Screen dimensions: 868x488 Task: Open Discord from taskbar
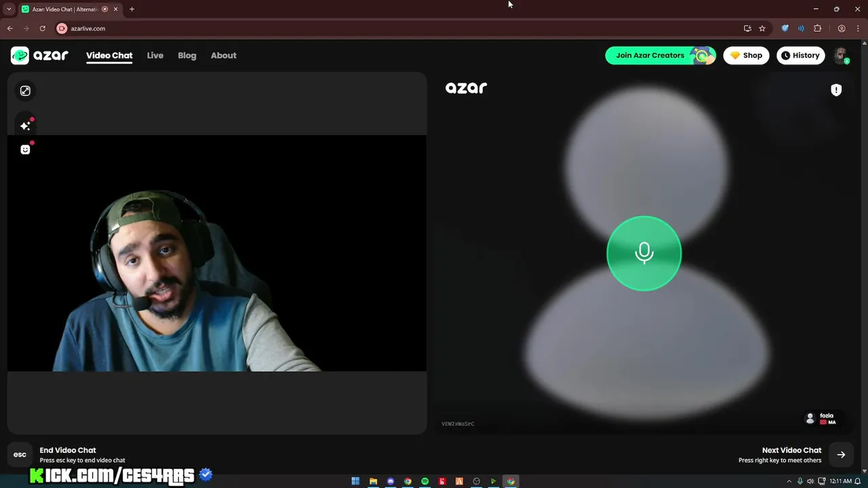[391, 481]
